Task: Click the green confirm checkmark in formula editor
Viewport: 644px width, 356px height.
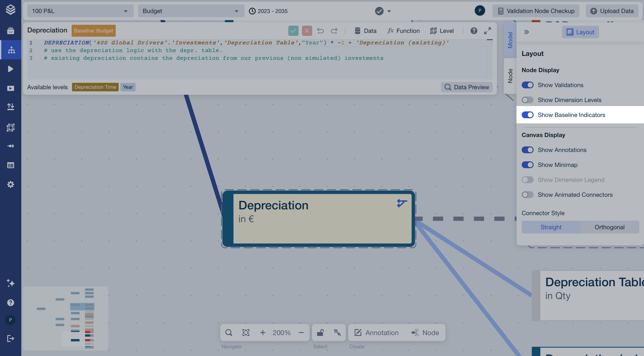Action: pos(293,31)
